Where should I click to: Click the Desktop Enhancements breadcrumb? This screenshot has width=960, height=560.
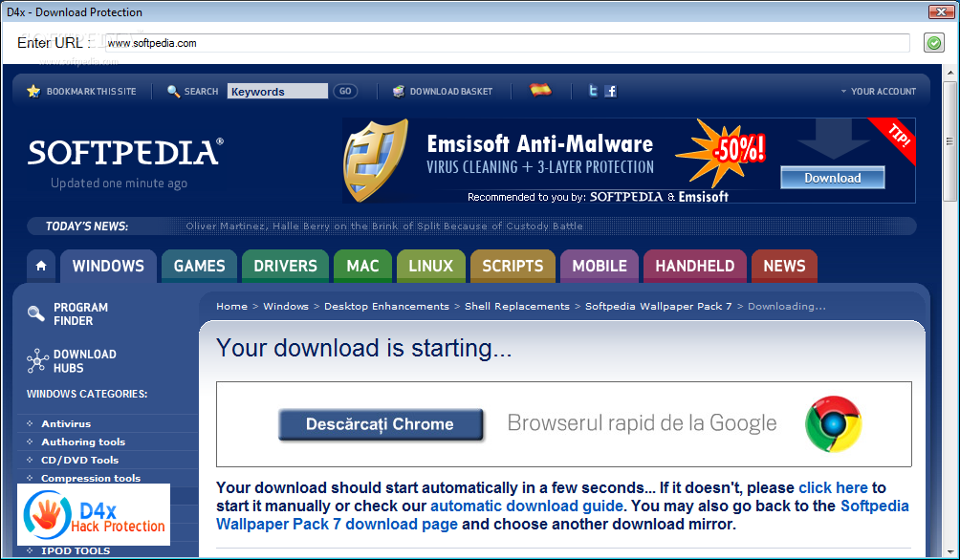[x=386, y=306]
